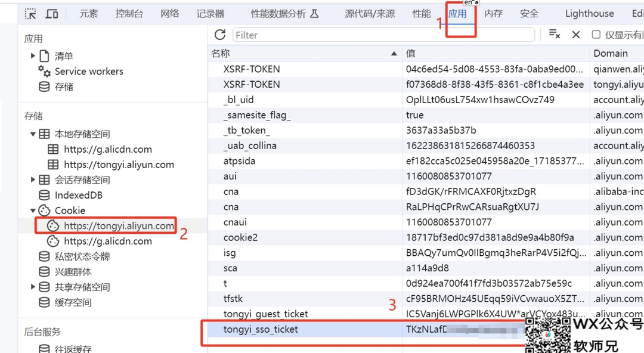Click the IndexedDB database icon
Image resolution: width=644 pixels, height=353 pixels.
pos(44,195)
